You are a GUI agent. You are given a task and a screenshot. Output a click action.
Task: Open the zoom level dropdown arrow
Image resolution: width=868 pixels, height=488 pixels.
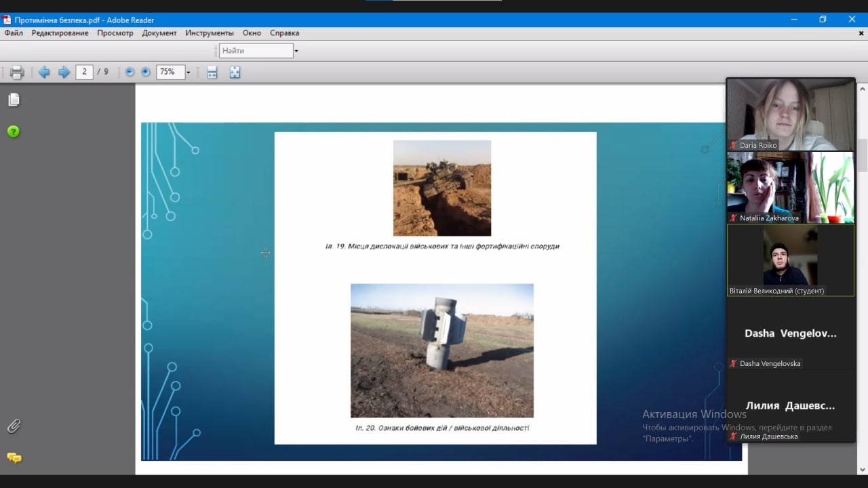[x=189, y=73]
